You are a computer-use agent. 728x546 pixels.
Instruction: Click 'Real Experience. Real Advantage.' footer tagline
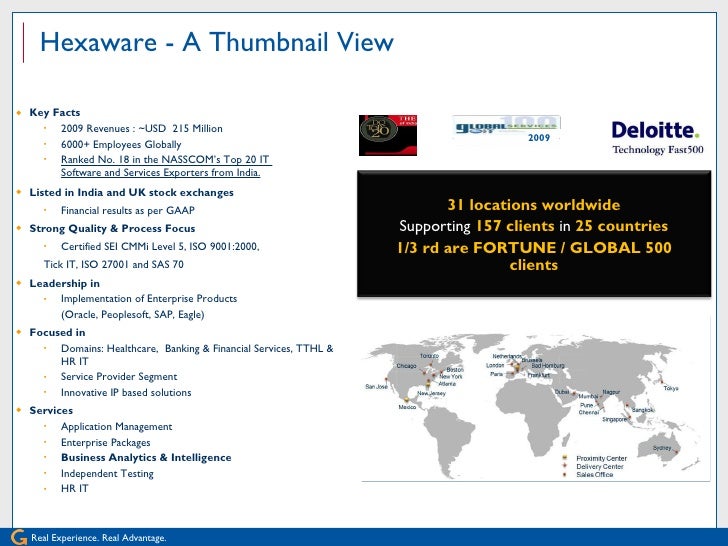click(98, 538)
